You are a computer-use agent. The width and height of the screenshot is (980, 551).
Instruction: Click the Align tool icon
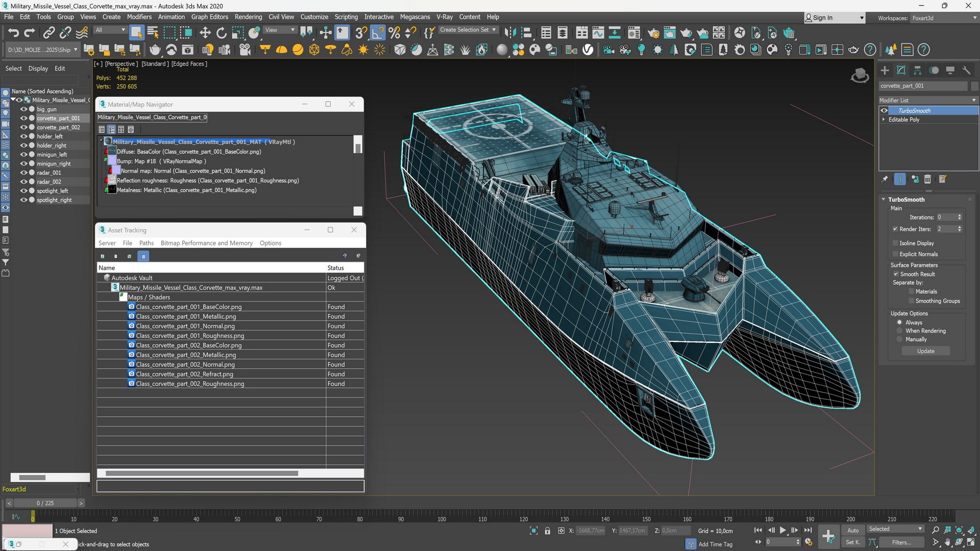526,33
